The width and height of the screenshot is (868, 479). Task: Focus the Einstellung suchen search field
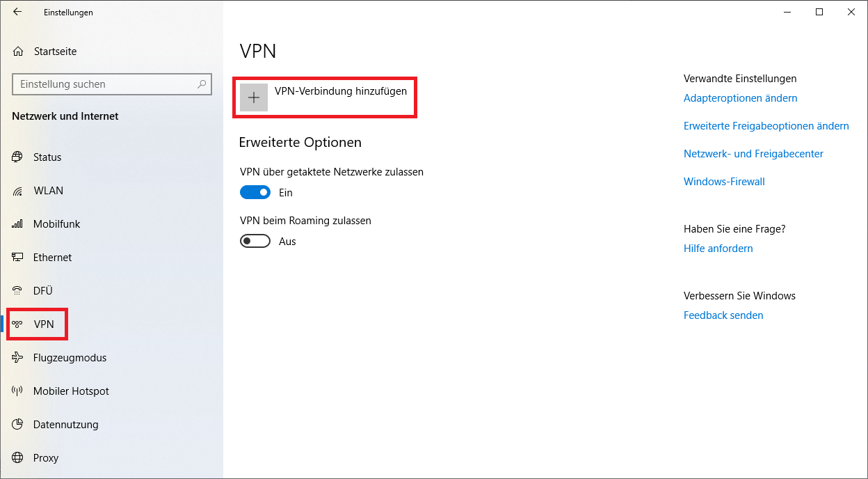[104, 84]
